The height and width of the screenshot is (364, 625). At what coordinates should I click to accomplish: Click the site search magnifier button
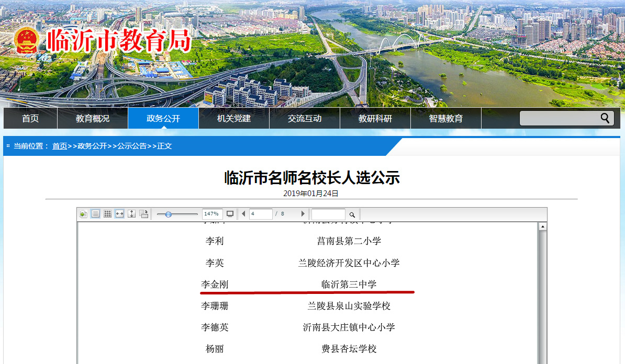605,118
